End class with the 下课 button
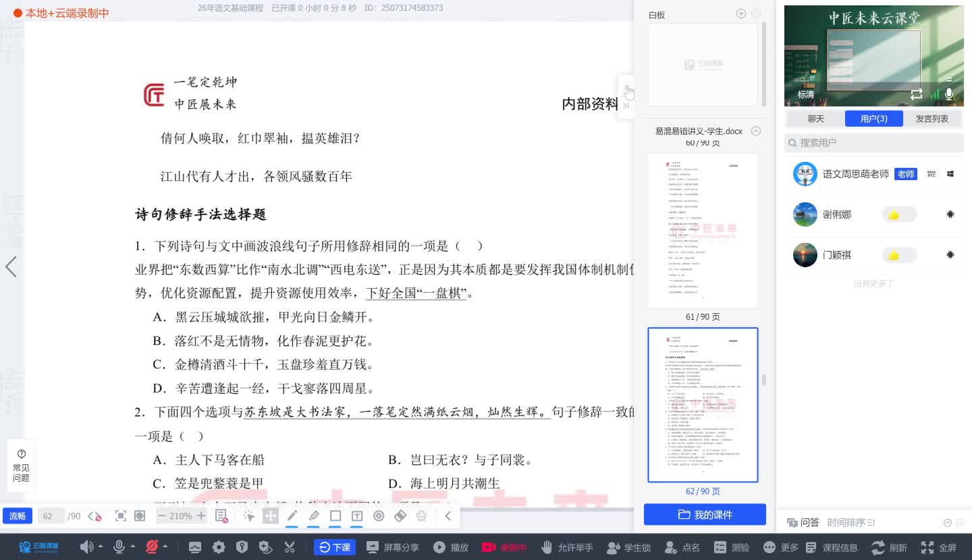 tap(335, 547)
